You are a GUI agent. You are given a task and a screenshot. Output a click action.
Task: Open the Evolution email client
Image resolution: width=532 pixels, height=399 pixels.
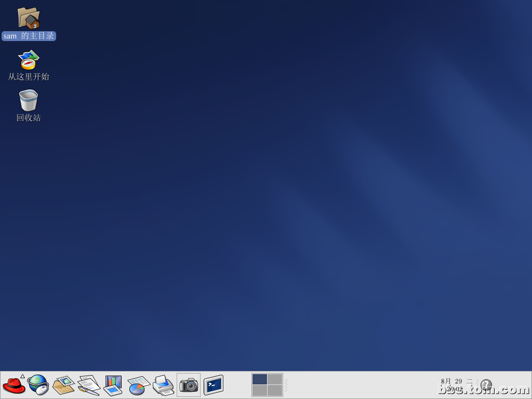pyautogui.click(x=64, y=385)
